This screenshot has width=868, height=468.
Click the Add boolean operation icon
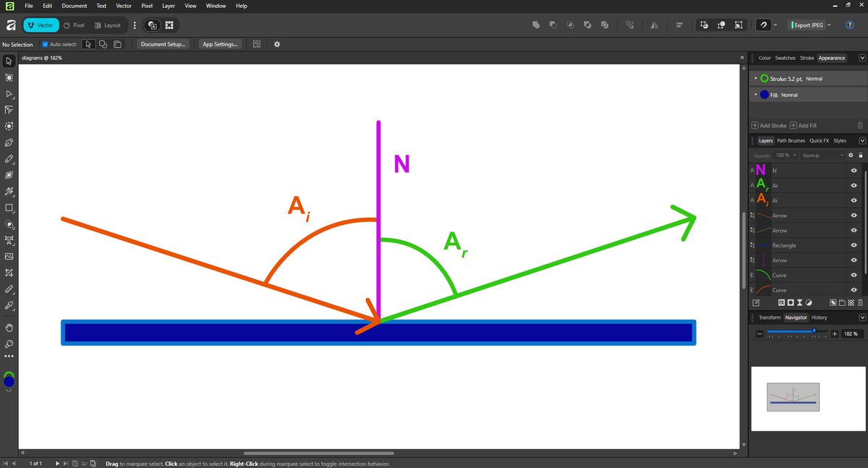tap(536, 25)
